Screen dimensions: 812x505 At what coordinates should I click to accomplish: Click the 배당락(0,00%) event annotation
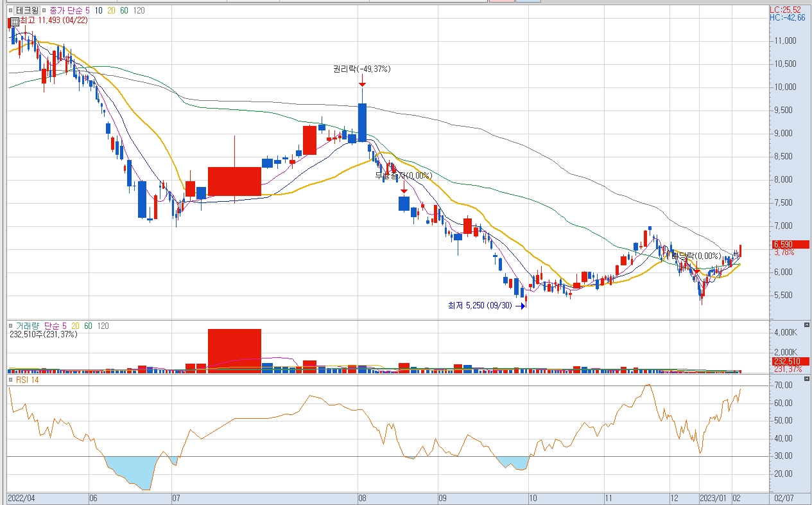coord(695,256)
